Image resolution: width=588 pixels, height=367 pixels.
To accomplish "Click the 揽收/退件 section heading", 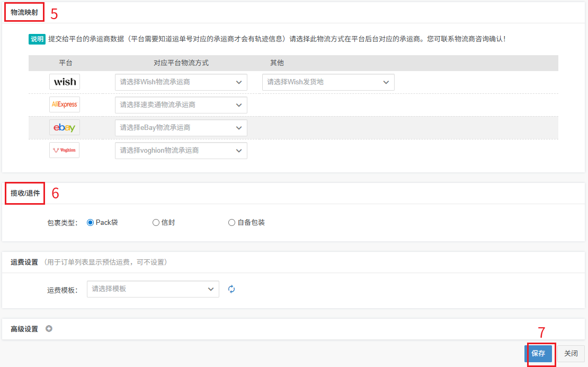I will 25,193.
